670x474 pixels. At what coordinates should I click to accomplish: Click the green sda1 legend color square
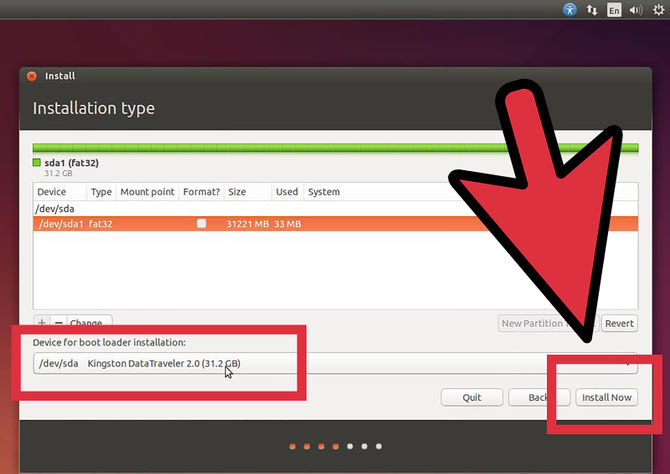click(x=37, y=162)
